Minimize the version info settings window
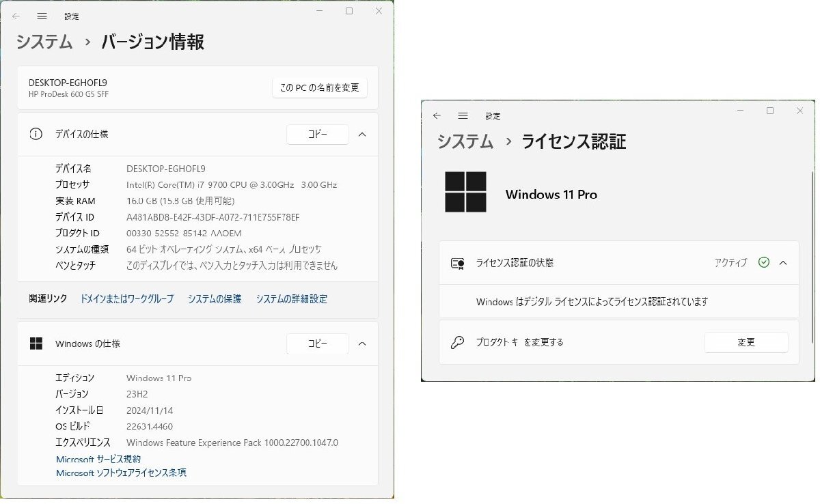The image size is (820, 504). [x=319, y=11]
